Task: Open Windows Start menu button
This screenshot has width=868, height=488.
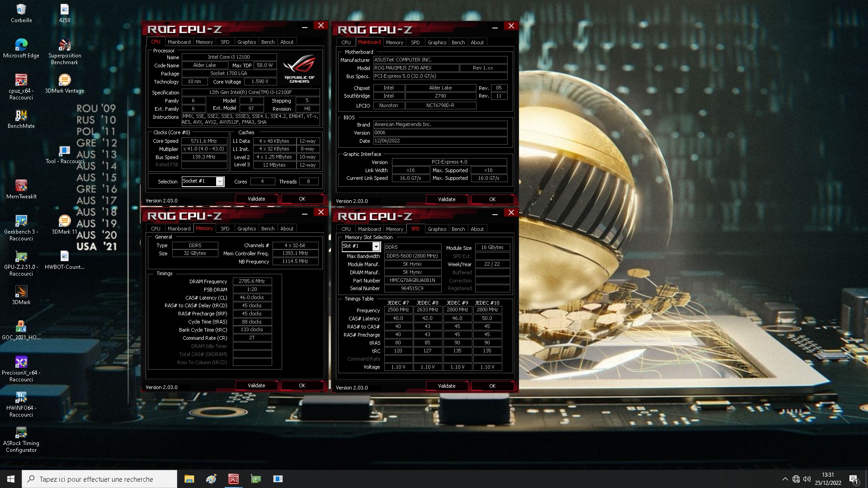Action: (11, 479)
